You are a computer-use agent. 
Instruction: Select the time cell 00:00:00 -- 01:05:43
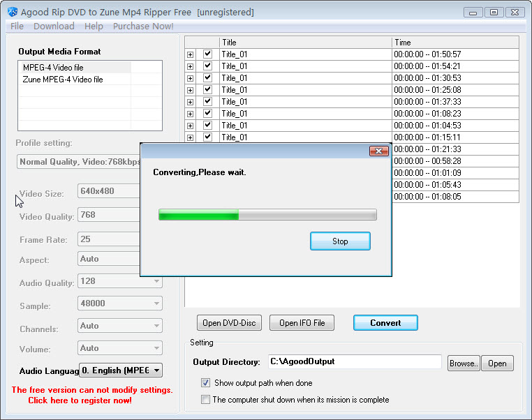[x=456, y=185]
